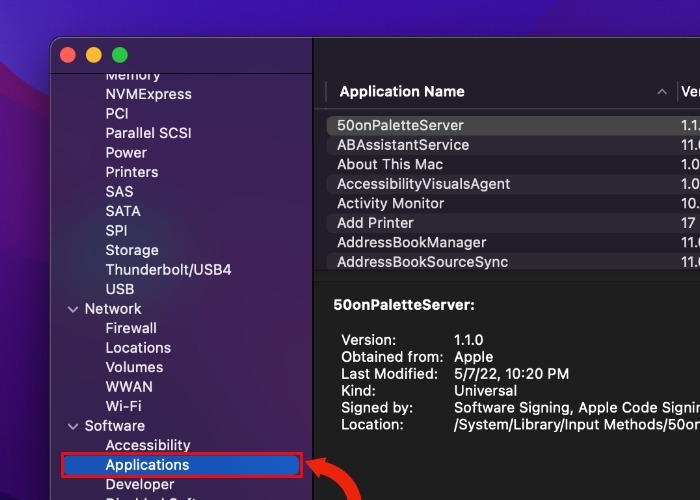Select the Network category heading

point(113,309)
